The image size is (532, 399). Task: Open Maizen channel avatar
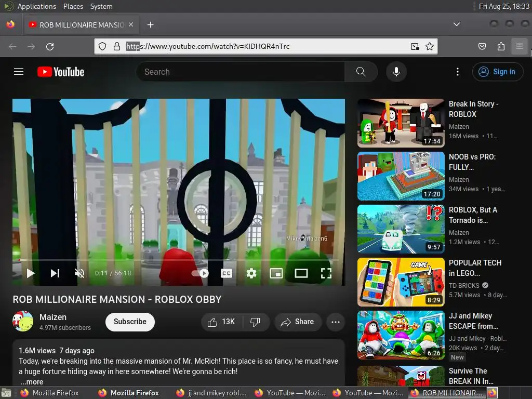click(x=23, y=321)
